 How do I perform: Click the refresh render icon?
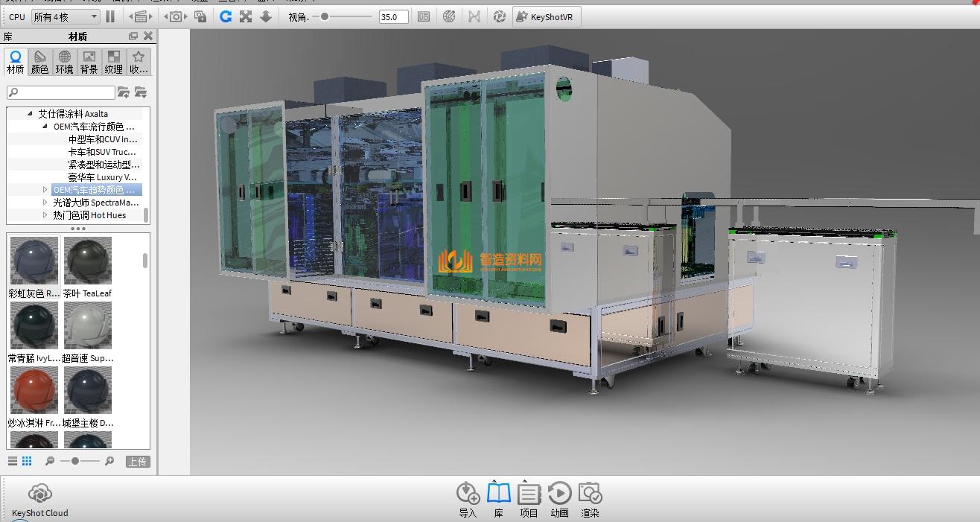tap(226, 16)
